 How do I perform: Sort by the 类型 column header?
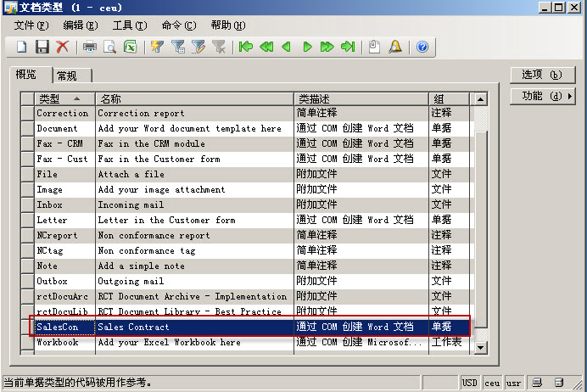[64, 98]
